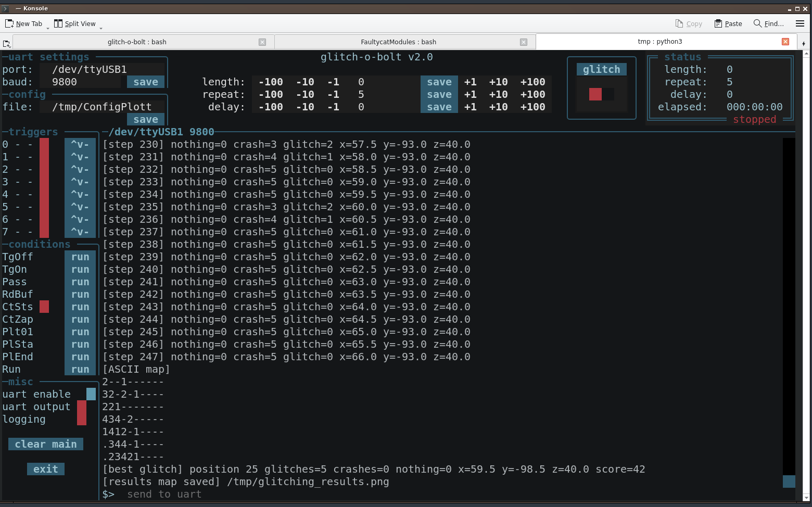
Task: Close the glitch-o-bolt bash tab
Action: (x=262, y=42)
